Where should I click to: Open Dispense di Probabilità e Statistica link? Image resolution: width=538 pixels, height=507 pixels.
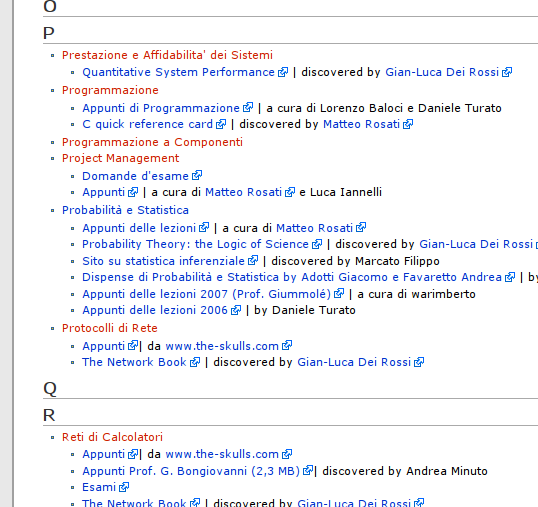tap(292, 277)
